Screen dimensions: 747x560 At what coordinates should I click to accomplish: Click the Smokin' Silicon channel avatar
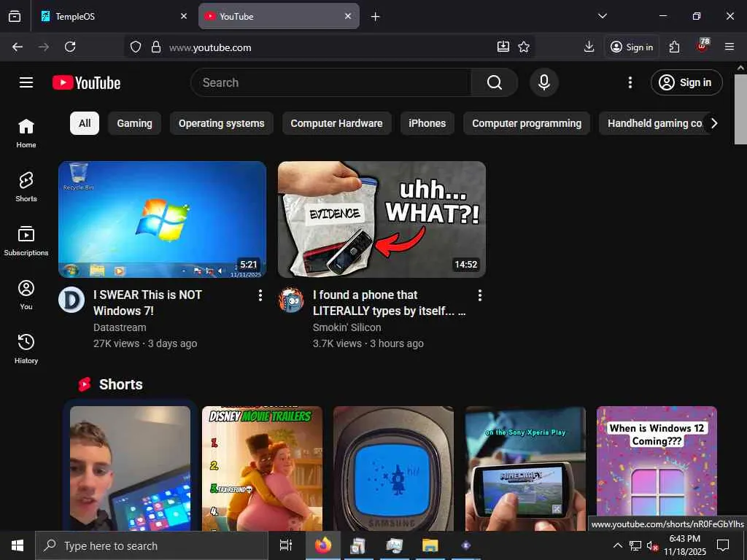[x=291, y=300]
